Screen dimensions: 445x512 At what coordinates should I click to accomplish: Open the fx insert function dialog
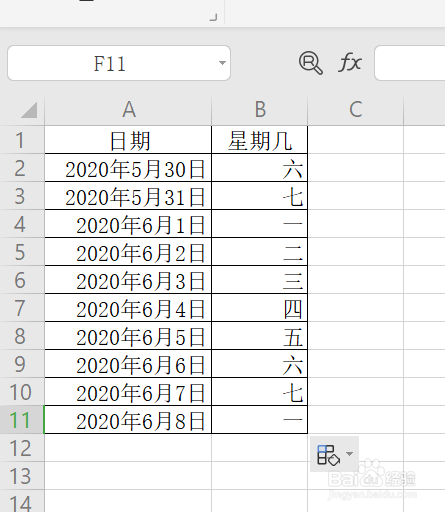coord(350,62)
